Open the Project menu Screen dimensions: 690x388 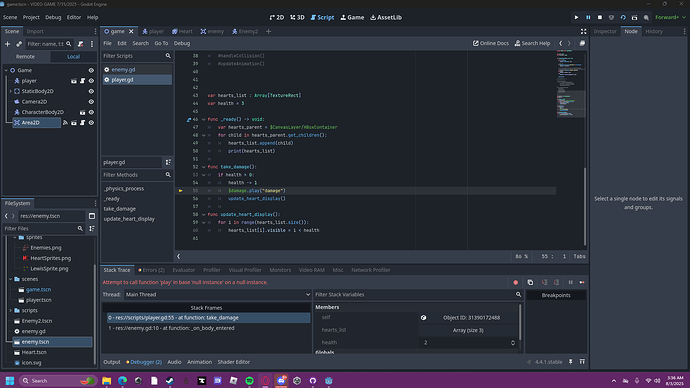(31, 18)
